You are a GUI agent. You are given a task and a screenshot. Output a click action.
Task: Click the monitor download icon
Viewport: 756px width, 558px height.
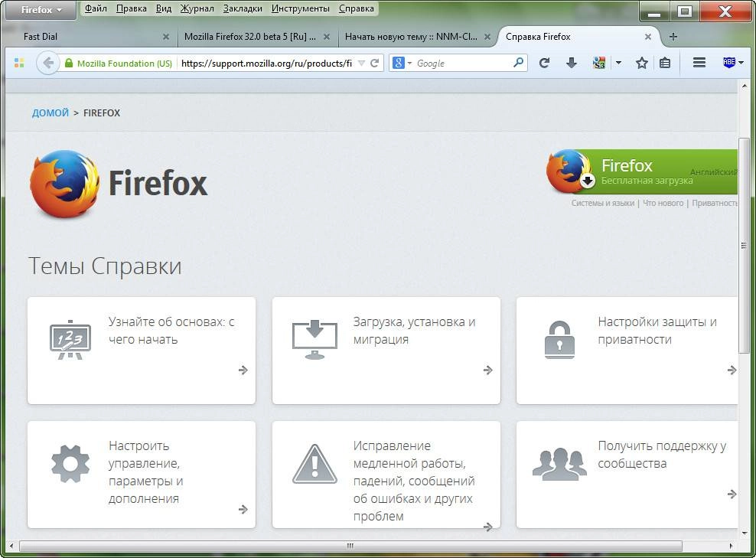pos(314,340)
